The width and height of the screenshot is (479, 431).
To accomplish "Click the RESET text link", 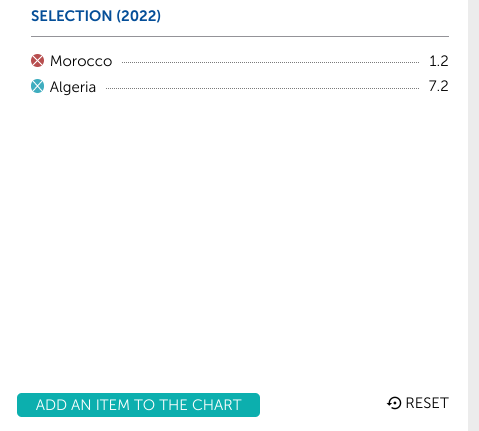I will point(427,403).
